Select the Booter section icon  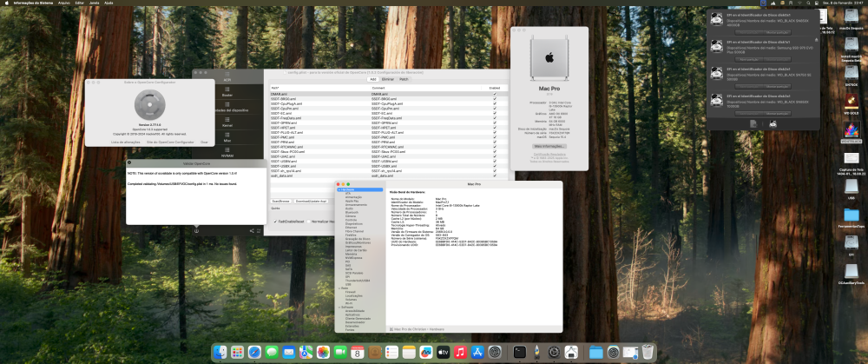(x=227, y=89)
